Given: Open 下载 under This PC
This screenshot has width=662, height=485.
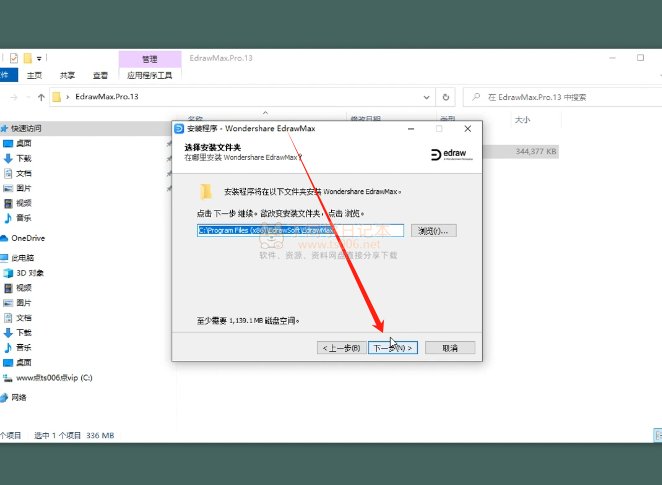Looking at the screenshot, I should click(x=24, y=333).
